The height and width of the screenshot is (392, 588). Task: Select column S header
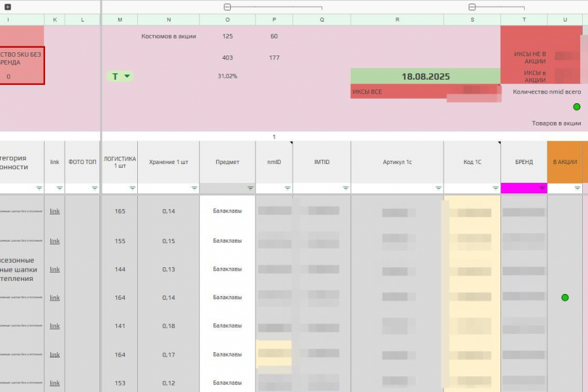pyautogui.click(x=472, y=20)
